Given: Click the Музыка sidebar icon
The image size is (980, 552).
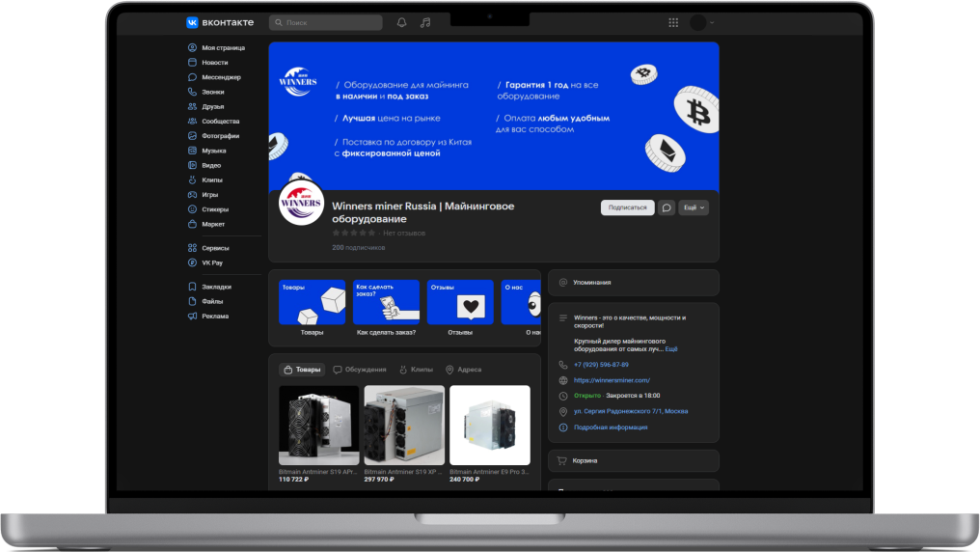Looking at the screenshot, I should coord(192,151).
